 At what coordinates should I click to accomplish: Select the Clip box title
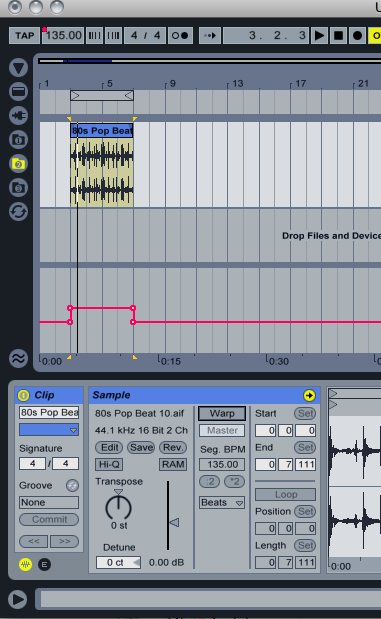44,395
